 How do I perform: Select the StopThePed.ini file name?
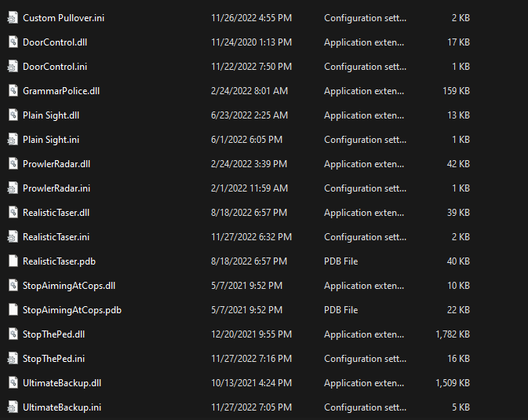tap(53, 359)
